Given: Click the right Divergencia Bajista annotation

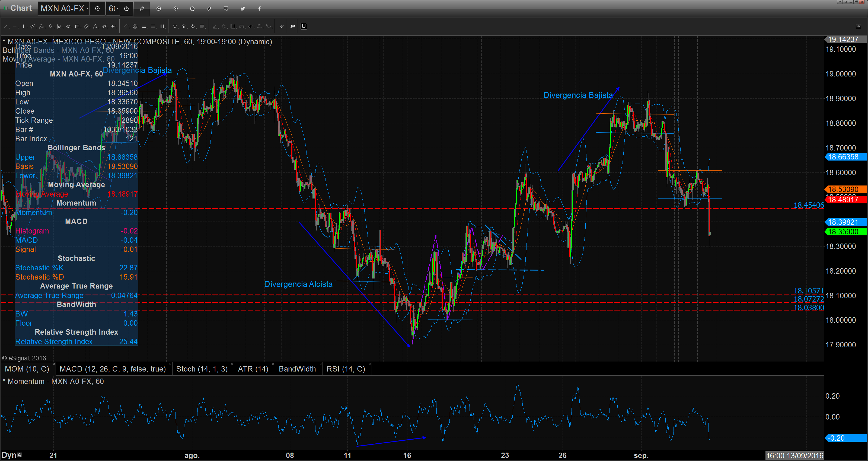Looking at the screenshot, I should click(x=578, y=95).
